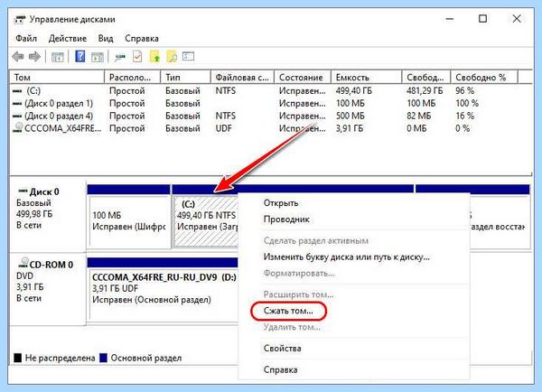
Task: Open the Вид menu
Action: (106, 38)
